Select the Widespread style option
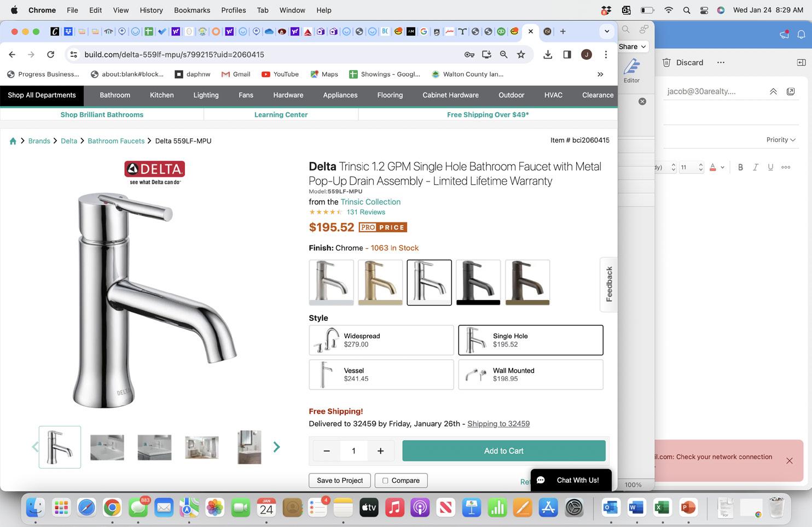Image resolution: width=812 pixels, height=527 pixels. [x=381, y=340]
